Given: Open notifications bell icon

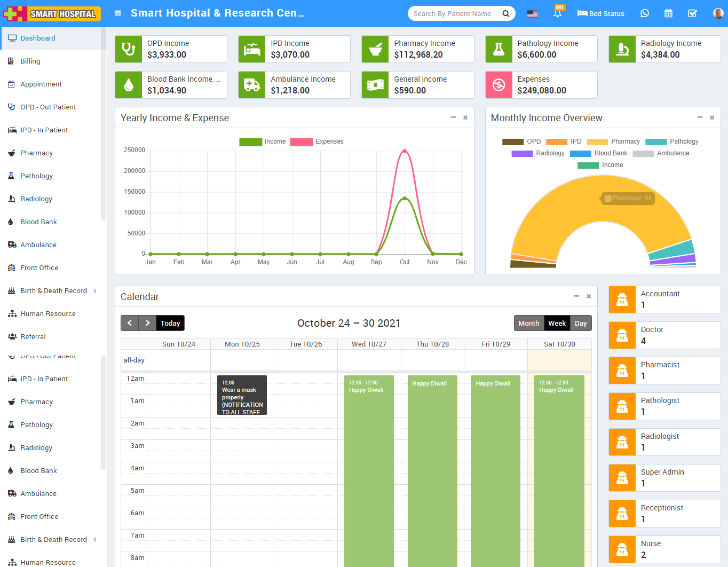Looking at the screenshot, I should click(x=557, y=13).
